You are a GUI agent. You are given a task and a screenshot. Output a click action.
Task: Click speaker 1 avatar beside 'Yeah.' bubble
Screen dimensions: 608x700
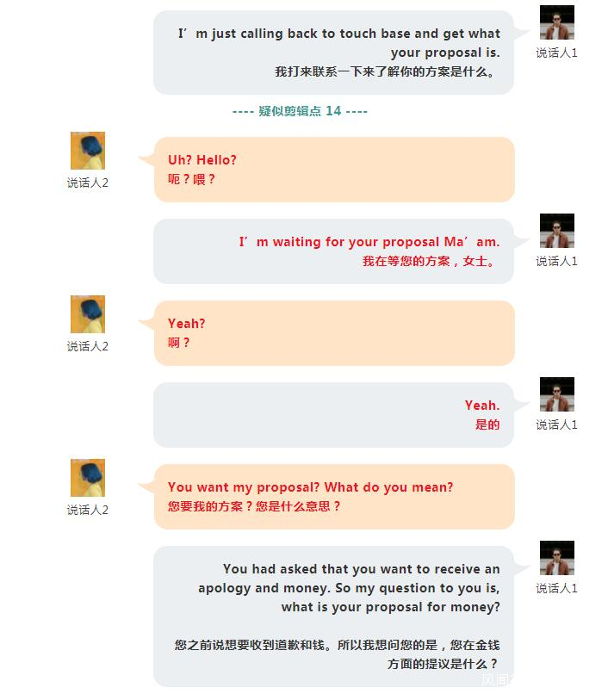[x=556, y=394]
